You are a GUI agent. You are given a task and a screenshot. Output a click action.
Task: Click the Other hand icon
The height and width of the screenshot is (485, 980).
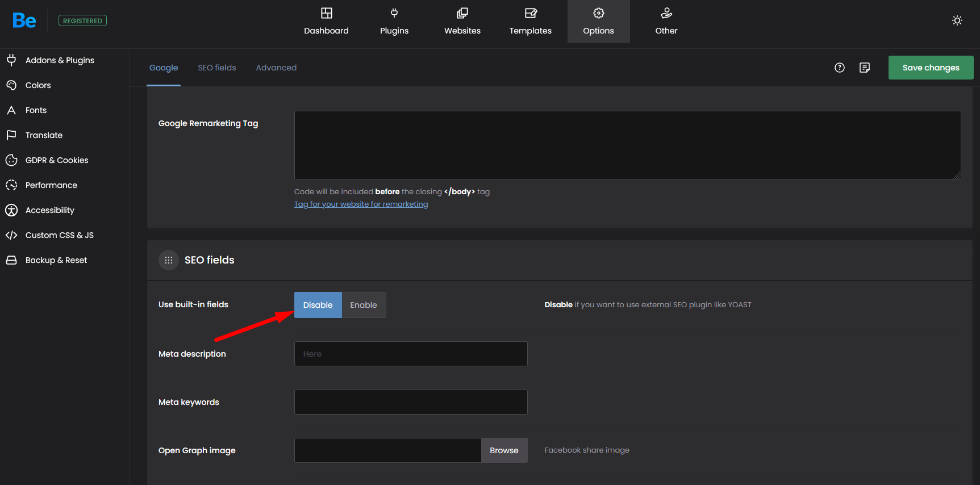point(666,13)
